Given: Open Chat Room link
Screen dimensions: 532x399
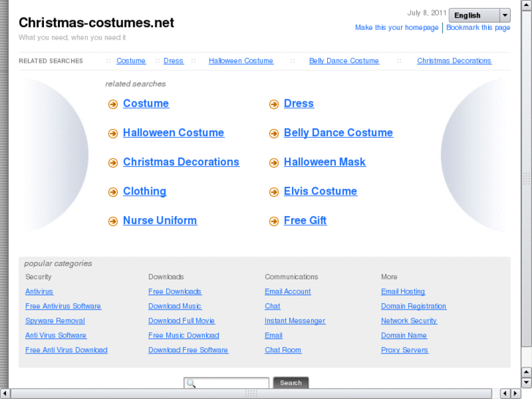Looking at the screenshot, I should (283, 350).
